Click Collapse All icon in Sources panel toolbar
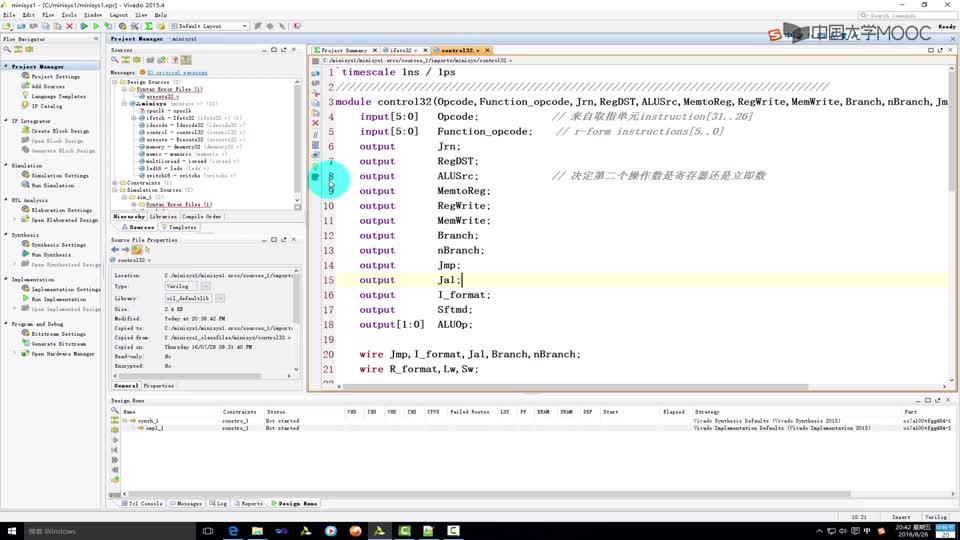The width and height of the screenshot is (960, 540). pyautogui.click(x=126, y=60)
